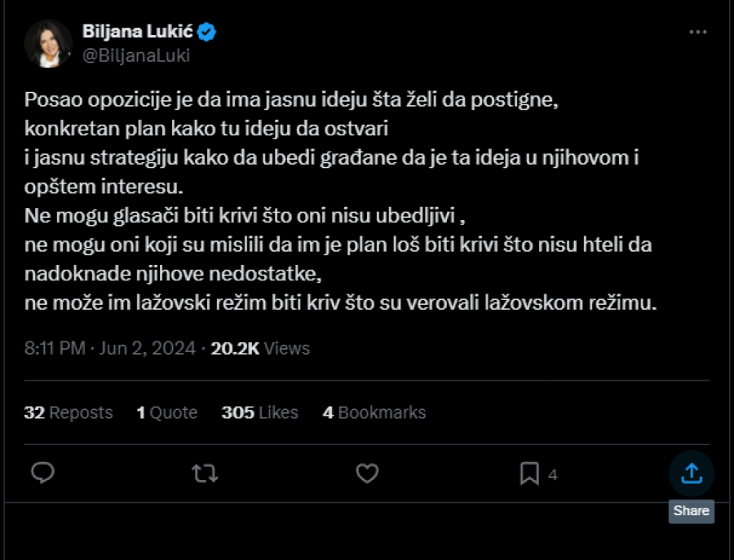Image resolution: width=734 pixels, height=560 pixels.
Task: Toggle the bookmark state of the tweet
Action: click(530, 473)
